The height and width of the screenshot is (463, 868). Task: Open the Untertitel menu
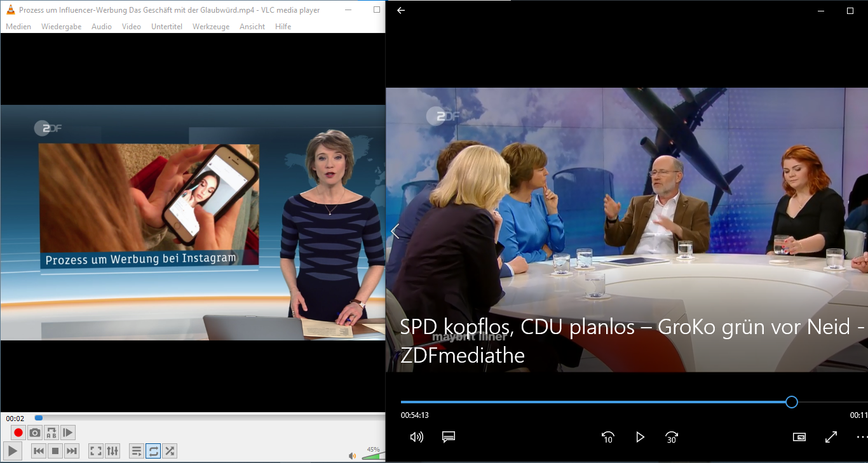(166, 27)
